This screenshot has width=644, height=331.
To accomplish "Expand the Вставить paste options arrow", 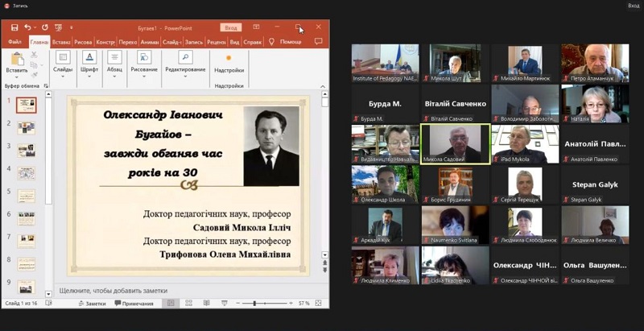I will point(17,77).
